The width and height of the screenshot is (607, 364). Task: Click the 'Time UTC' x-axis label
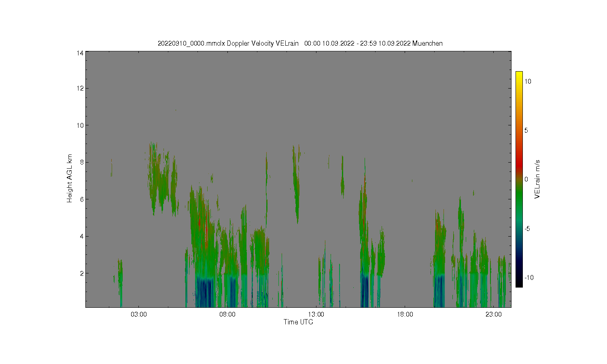298,322
